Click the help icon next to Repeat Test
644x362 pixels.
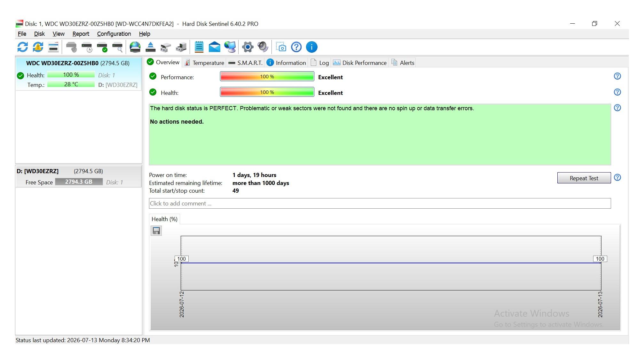pos(617,177)
